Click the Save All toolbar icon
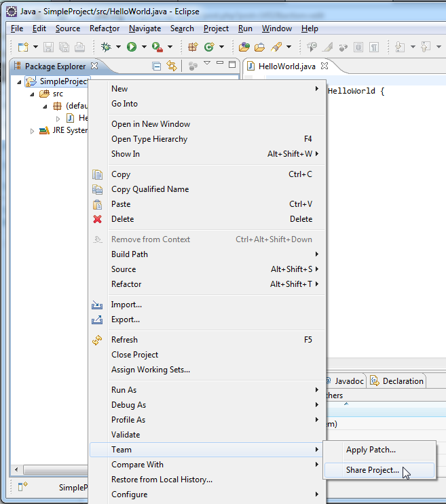 click(x=64, y=47)
